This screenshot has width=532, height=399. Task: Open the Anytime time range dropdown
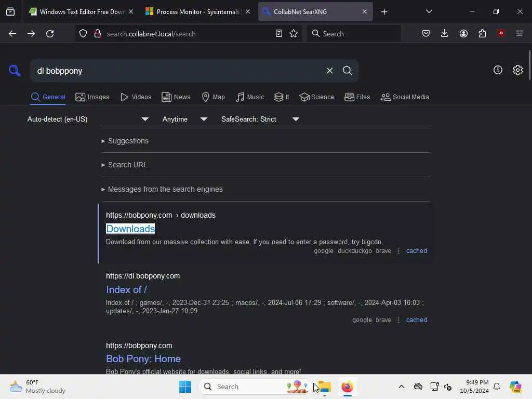tap(184, 119)
